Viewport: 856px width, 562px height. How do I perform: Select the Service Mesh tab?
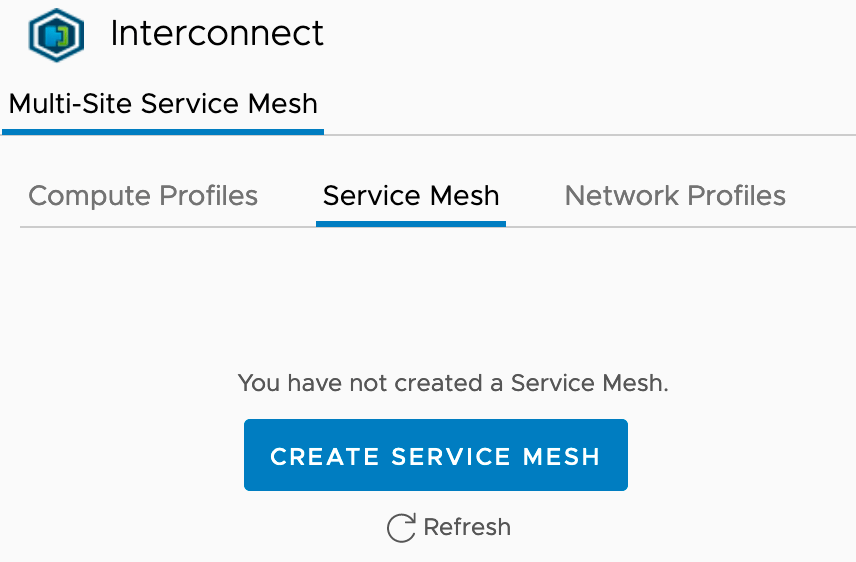pos(411,196)
